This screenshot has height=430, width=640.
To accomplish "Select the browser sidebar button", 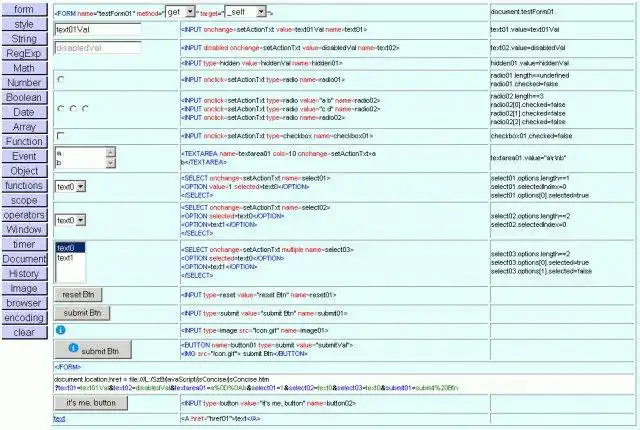I will pyautogui.click(x=24, y=303).
